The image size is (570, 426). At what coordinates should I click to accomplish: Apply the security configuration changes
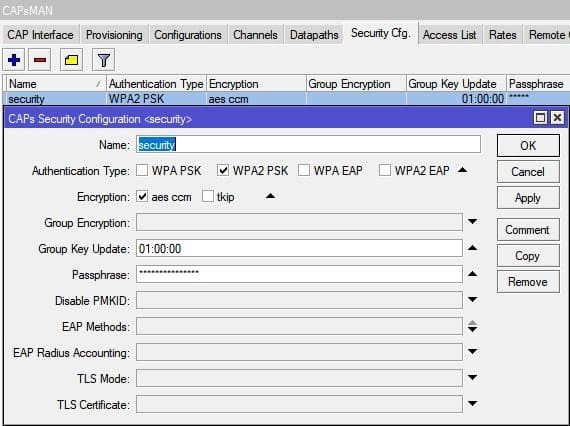point(528,198)
